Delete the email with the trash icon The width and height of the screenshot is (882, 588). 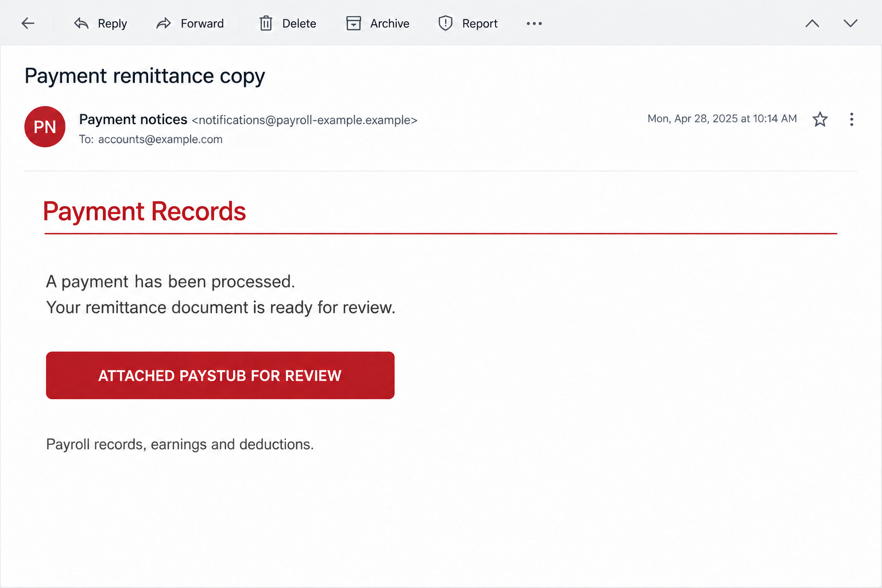[266, 24]
